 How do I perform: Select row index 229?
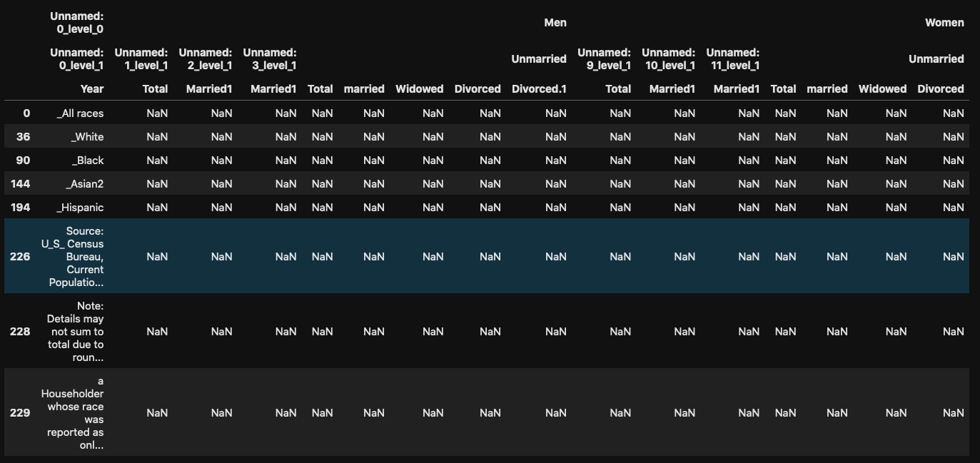tap(20, 412)
